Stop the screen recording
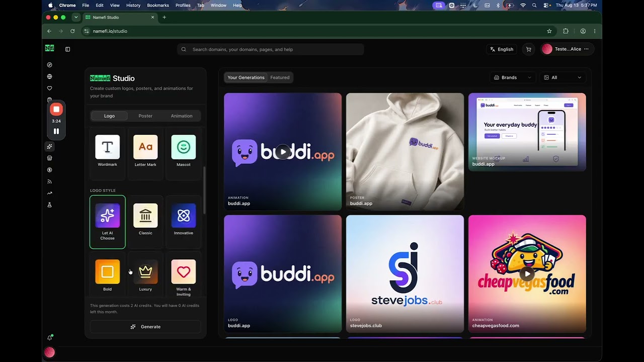 56,109
